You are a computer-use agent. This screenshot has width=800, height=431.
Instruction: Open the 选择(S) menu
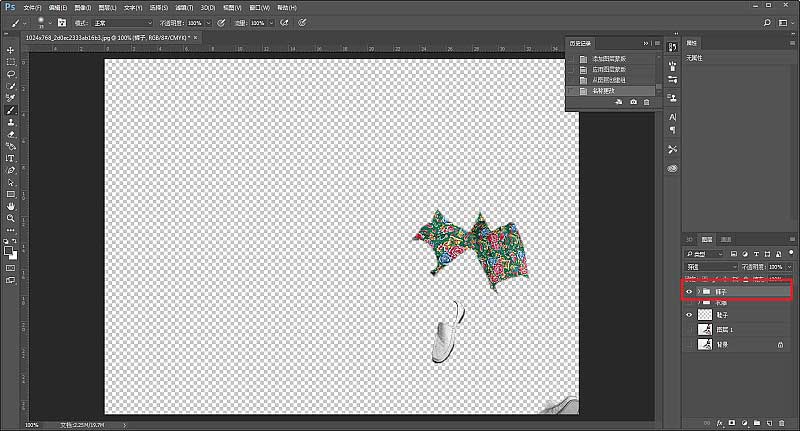click(159, 8)
